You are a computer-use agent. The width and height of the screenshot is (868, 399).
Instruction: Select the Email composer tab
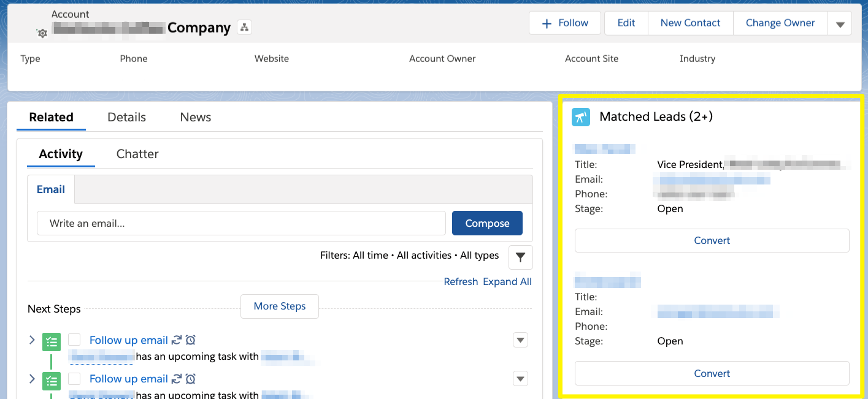(51, 189)
